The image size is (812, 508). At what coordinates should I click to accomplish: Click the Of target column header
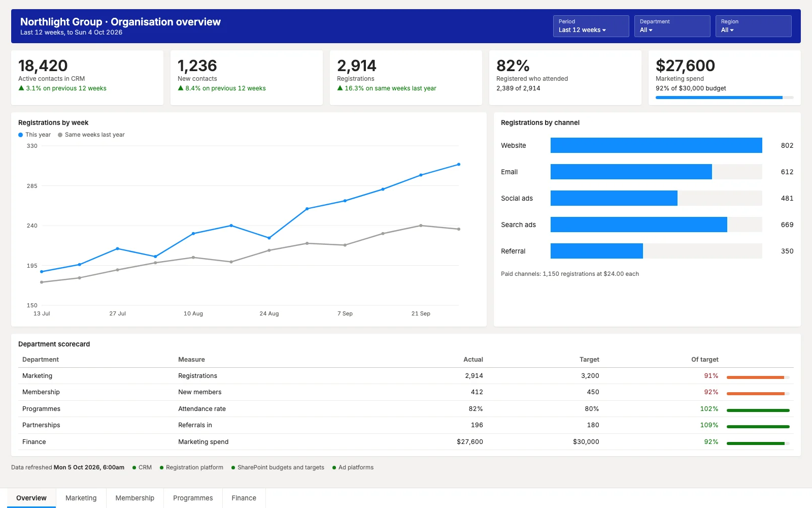tap(704, 359)
